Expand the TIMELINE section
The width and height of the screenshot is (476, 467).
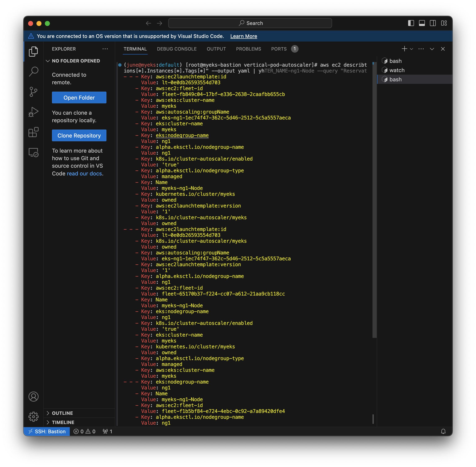(x=63, y=422)
